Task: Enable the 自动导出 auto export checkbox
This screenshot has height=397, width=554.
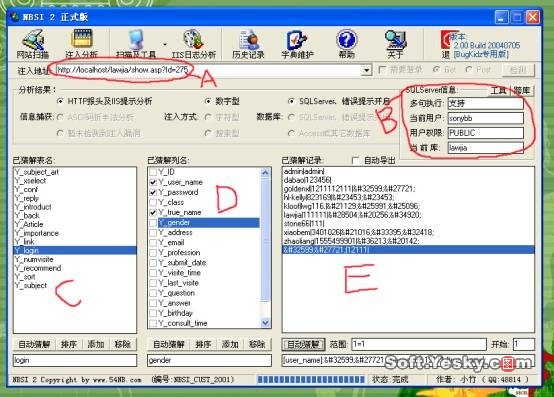Action: pos(356,161)
